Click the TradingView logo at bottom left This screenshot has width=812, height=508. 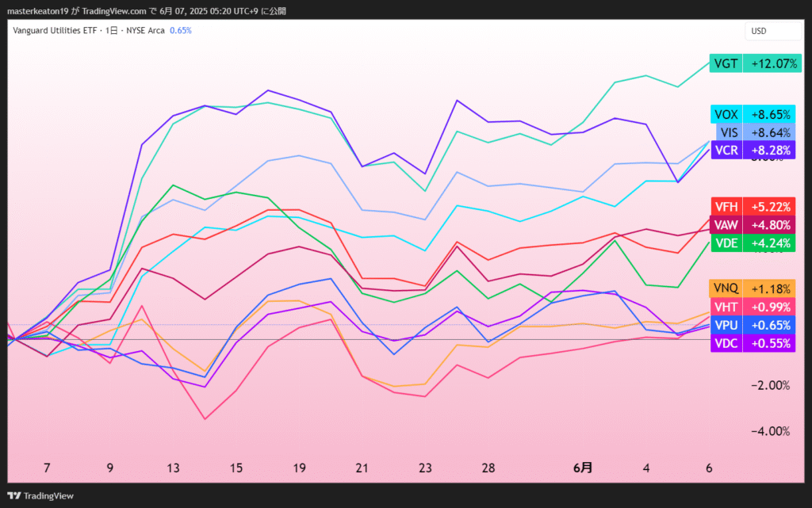(40, 495)
